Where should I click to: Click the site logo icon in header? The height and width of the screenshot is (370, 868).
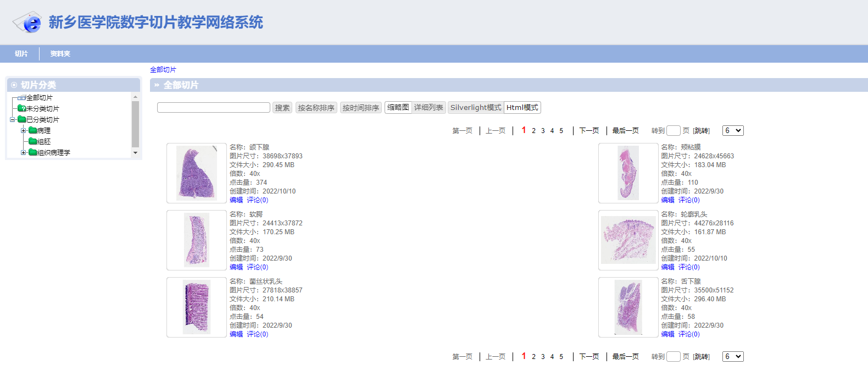[27, 23]
